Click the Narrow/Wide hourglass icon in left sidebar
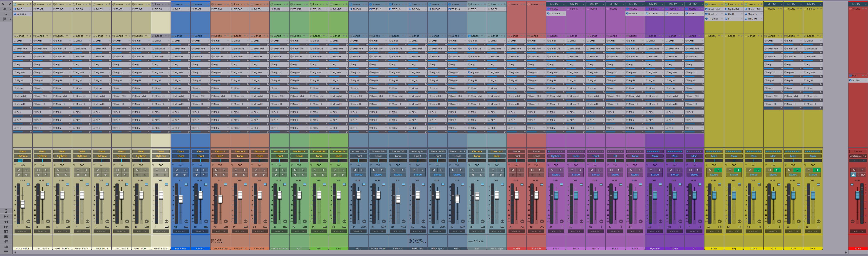868x256 pixels. (x=6, y=211)
